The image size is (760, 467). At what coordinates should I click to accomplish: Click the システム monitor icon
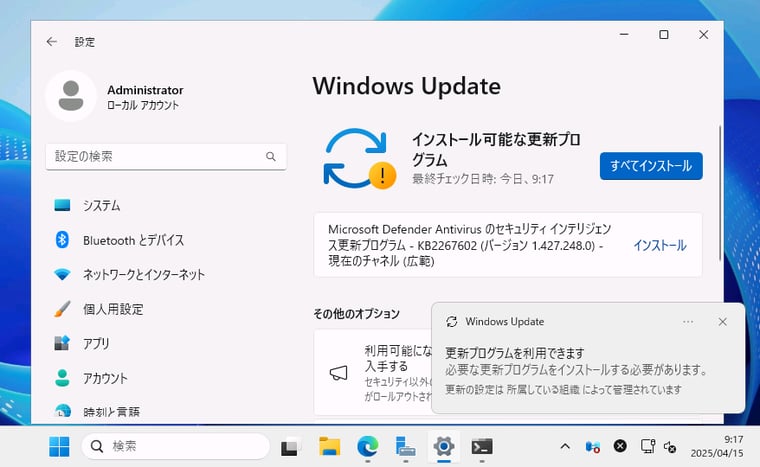tap(63, 206)
